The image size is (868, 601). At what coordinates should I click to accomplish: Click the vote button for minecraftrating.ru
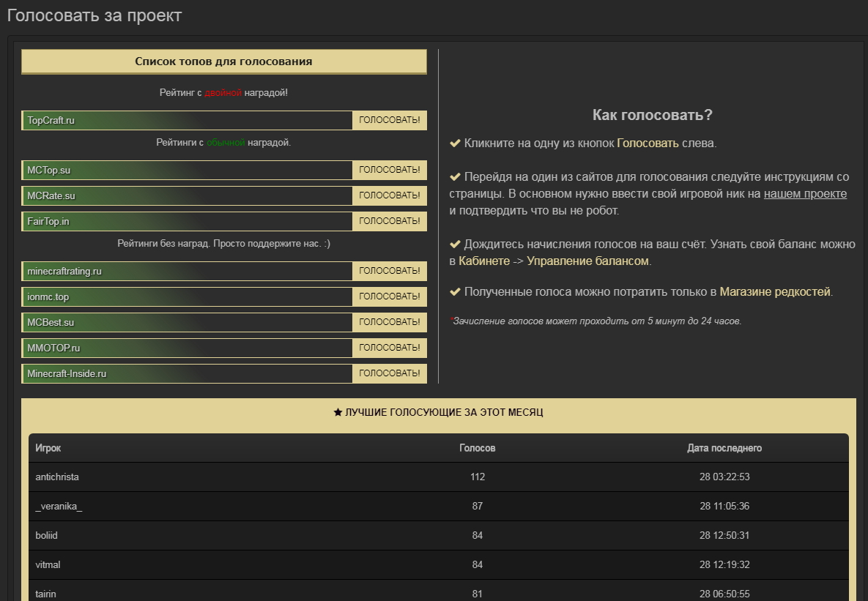389,271
